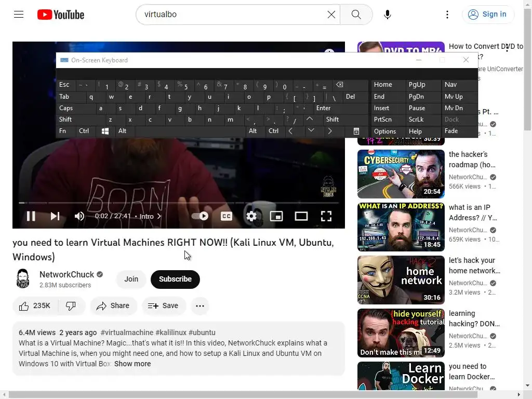Mute the video using the speaker icon
The width and height of the screenshot is (532, 399).
click(79, 216)
